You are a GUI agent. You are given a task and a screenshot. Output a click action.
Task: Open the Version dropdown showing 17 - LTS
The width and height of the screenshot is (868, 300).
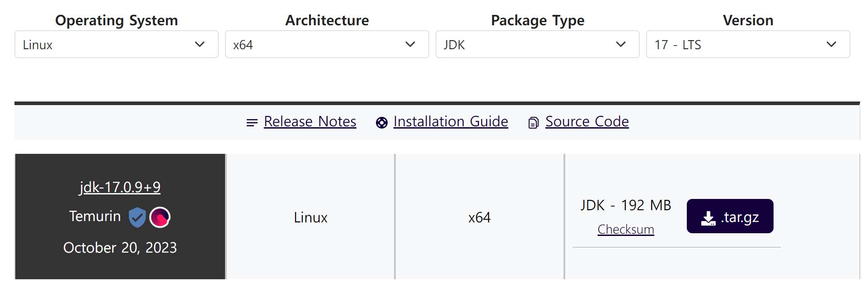[748, 44]
